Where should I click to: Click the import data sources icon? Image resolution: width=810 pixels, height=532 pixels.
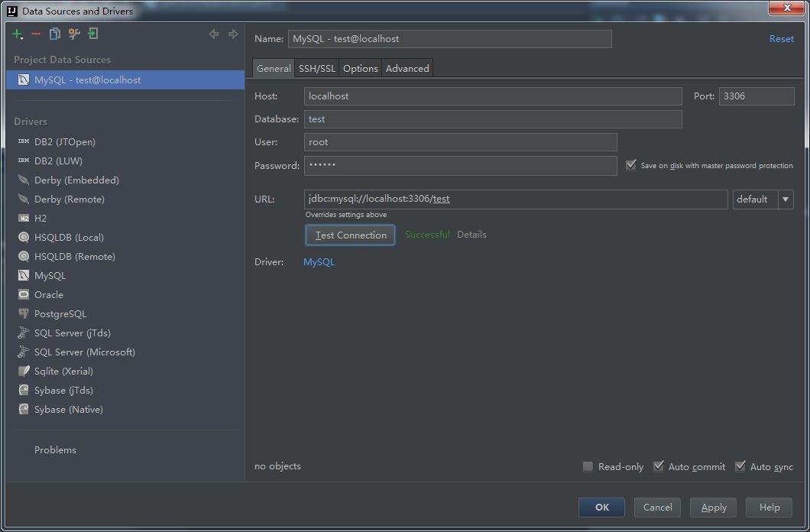pyautogui.click(x=93, y=34)
